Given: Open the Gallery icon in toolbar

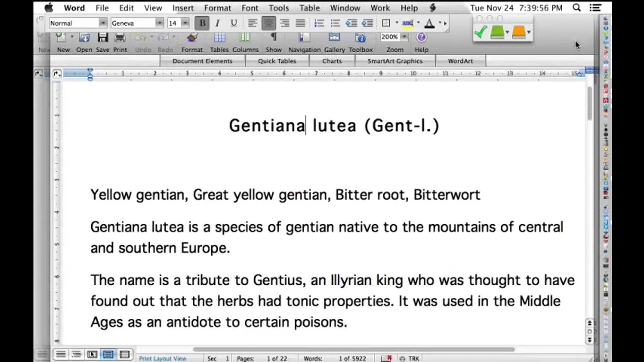Looking at the screenshot, I should [334, 38].
